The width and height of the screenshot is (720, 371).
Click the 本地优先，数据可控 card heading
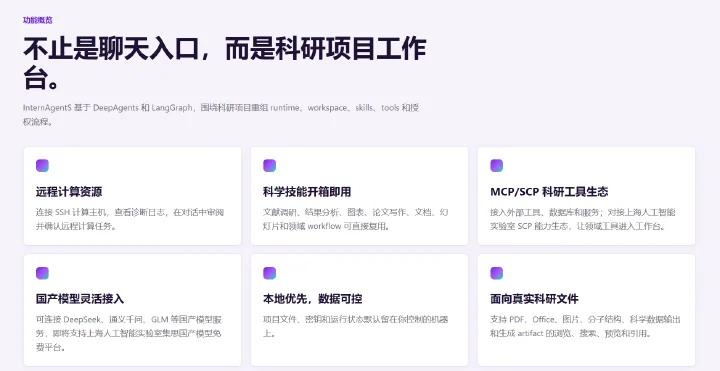click(x=313, y=299)
